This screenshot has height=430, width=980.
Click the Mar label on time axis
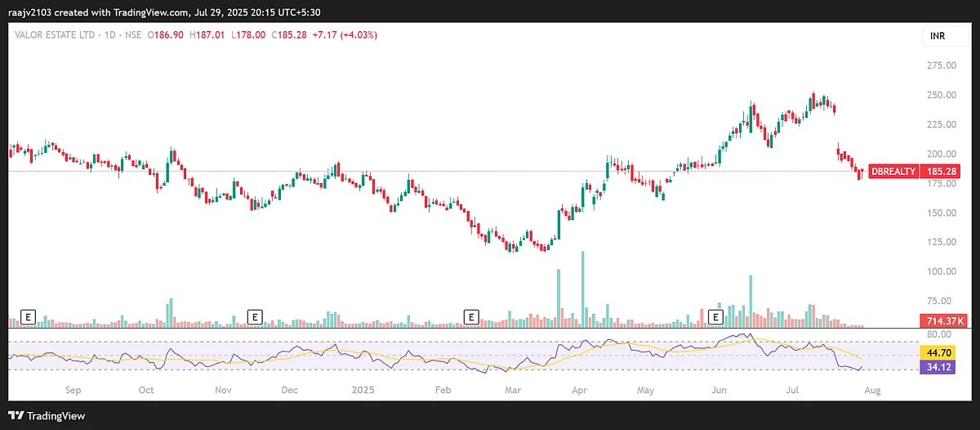pyautogui.click(x=513, y=391)
